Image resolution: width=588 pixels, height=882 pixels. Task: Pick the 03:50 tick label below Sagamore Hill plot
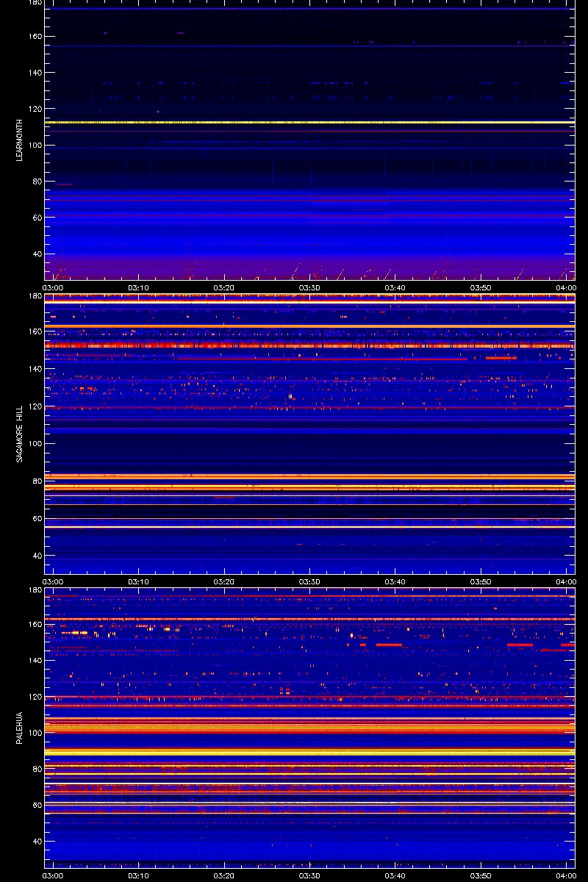[x=480, y=581]
